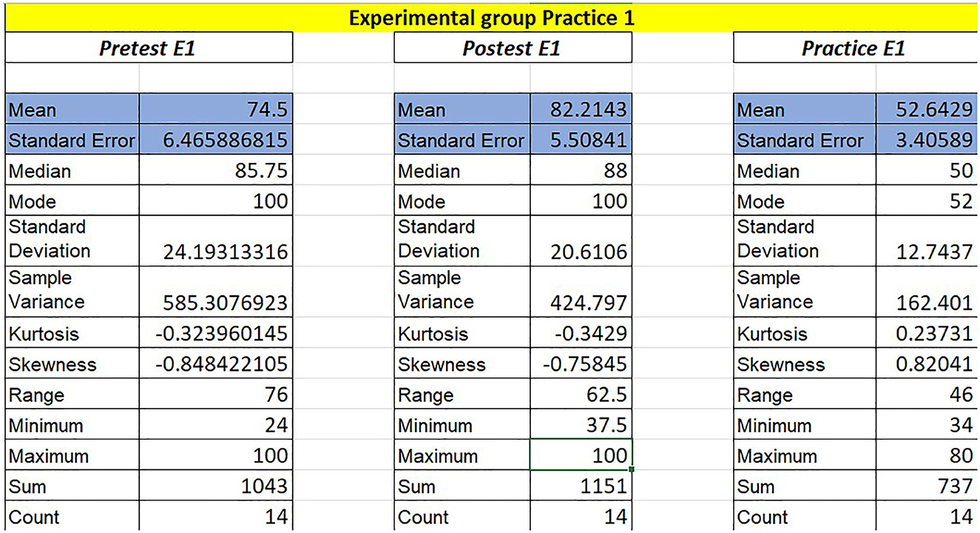This screenshot has height=533, width=980.
Task: Click Postest sample variance value 424.797
Action: point(581,303)
